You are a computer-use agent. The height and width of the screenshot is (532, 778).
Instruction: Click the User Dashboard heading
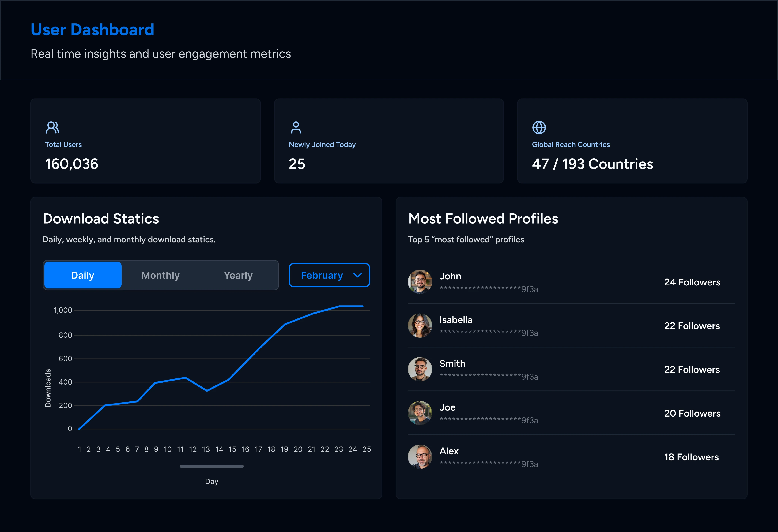92,29
